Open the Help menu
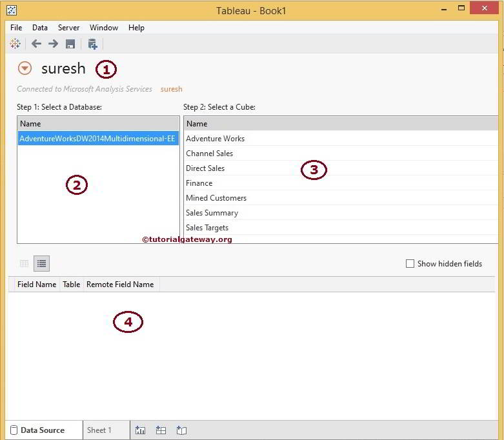The height and width of the screenshot is (440, 504). pos(136,28)
